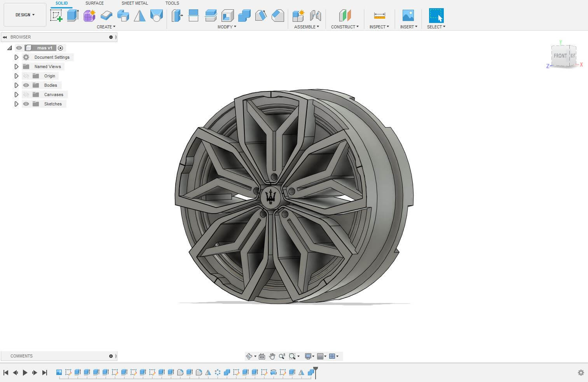Expand the Named Views node

point(16,67)
